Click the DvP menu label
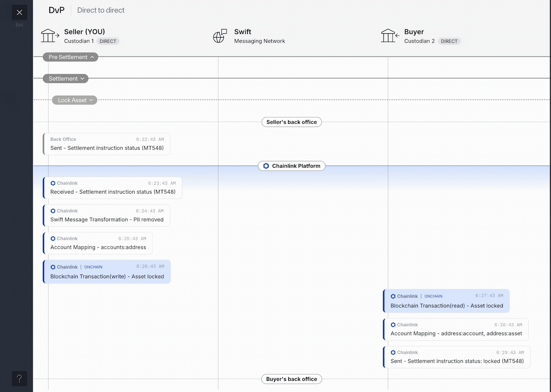Screen dimensions: 551x392 56,10
